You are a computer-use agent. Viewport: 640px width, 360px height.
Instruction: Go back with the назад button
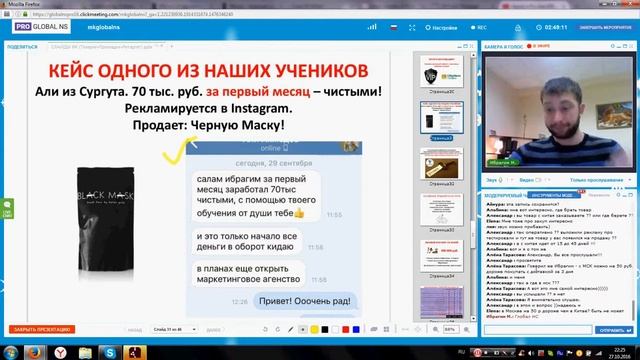coord(135,330)
